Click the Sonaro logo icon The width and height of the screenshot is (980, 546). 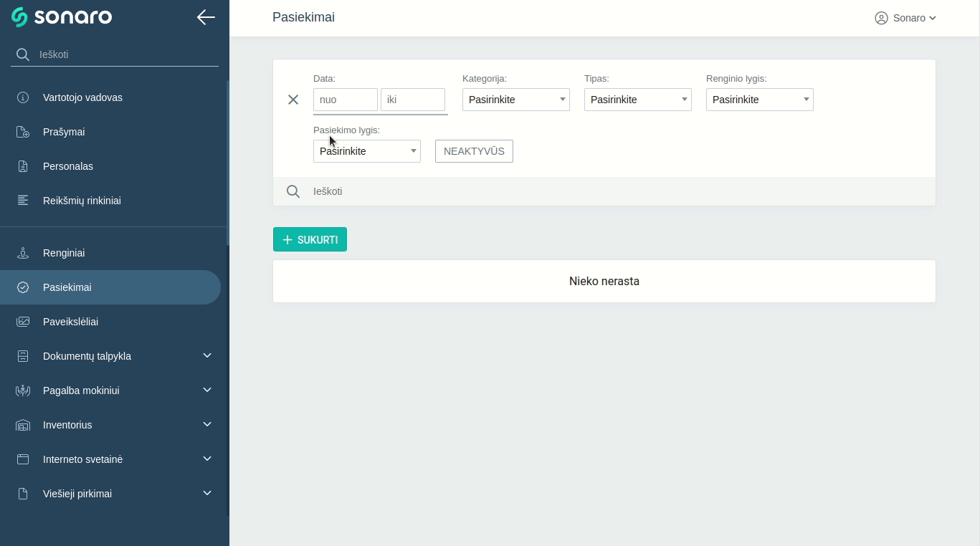[19, 17]
